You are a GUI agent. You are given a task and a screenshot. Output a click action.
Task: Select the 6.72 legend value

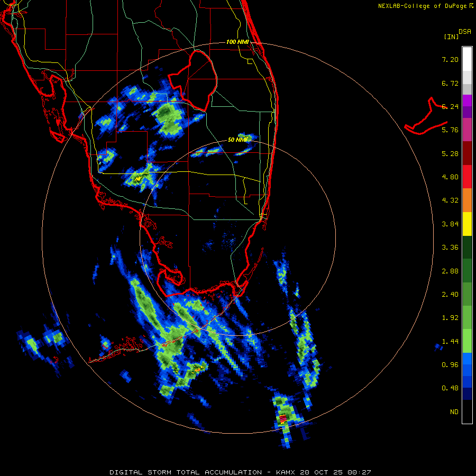click(450, 83)
